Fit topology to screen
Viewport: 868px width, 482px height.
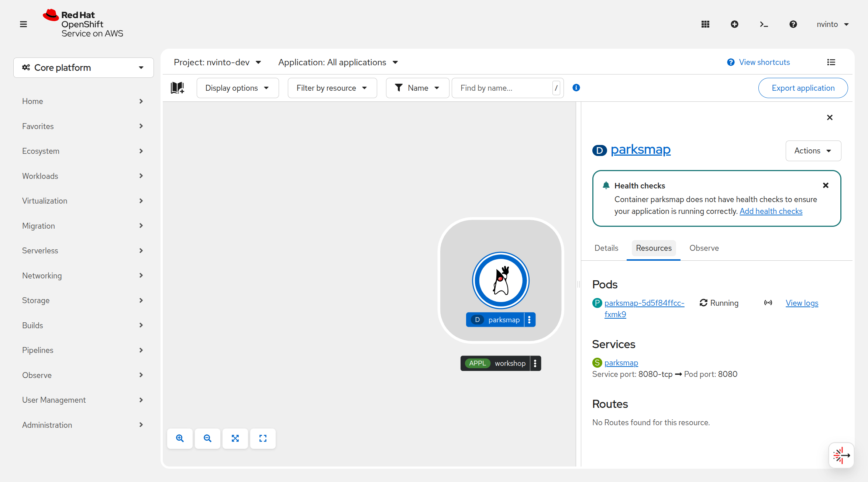pyautogui.click(x=235, y=438)
